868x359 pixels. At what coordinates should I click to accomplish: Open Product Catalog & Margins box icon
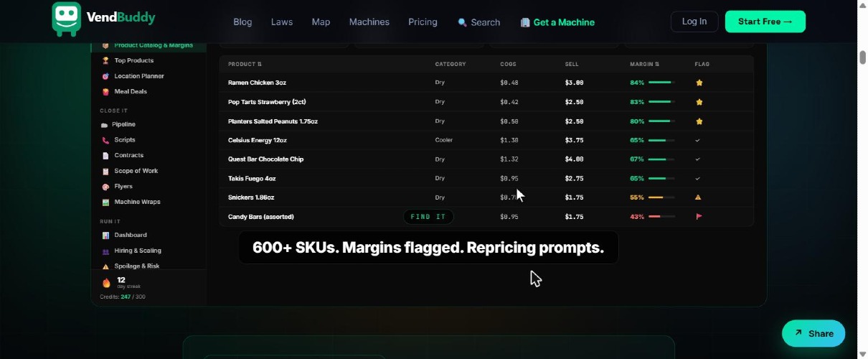point(105,45)
